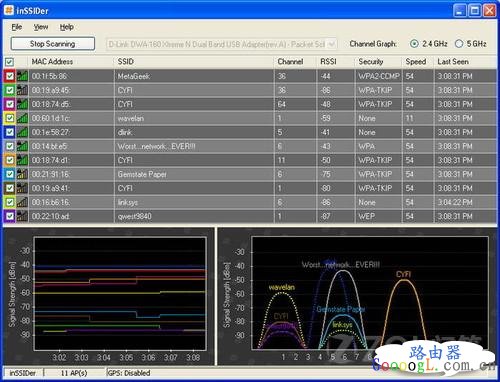
Task: Uncheck the checkbox for 00:18:74:d5 CYFI
Action: 10,104
